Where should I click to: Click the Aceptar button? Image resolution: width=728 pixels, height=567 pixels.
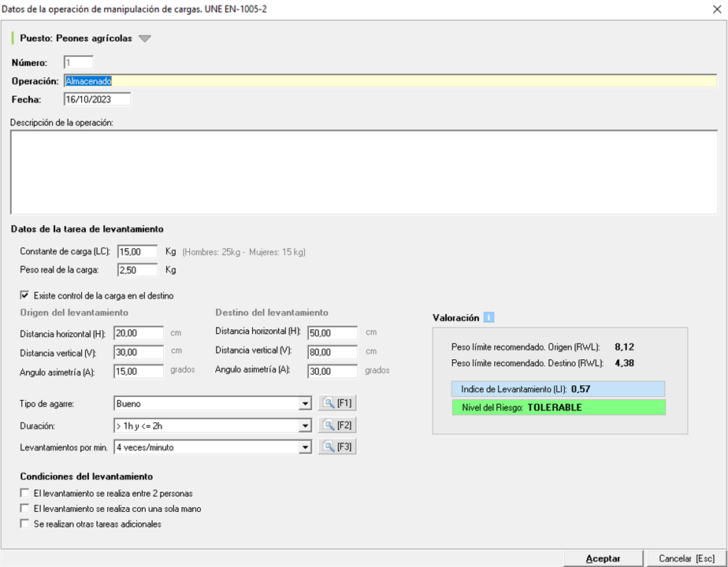(x=603, y=558)
